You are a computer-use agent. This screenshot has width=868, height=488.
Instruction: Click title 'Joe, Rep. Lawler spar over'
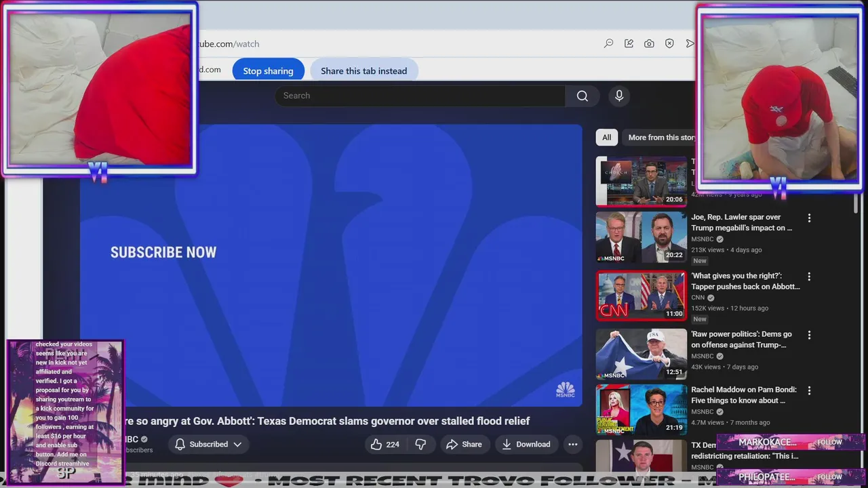click(x=741, y=222)
